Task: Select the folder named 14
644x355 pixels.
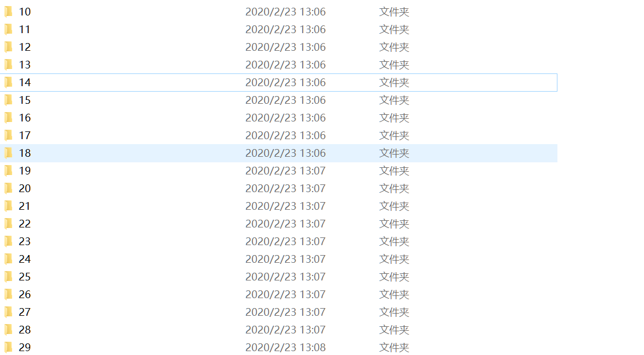Action: (25, 82)
